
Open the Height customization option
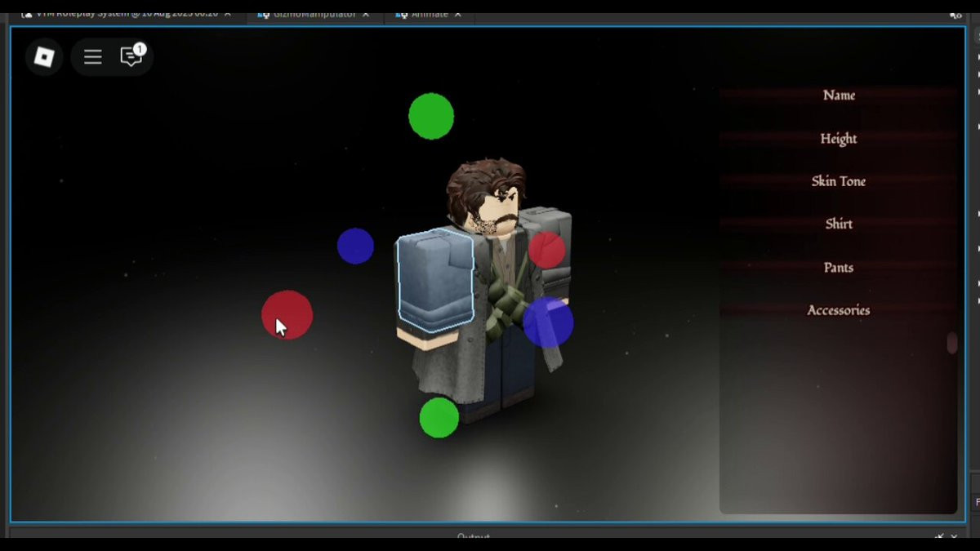coord(839,139)
